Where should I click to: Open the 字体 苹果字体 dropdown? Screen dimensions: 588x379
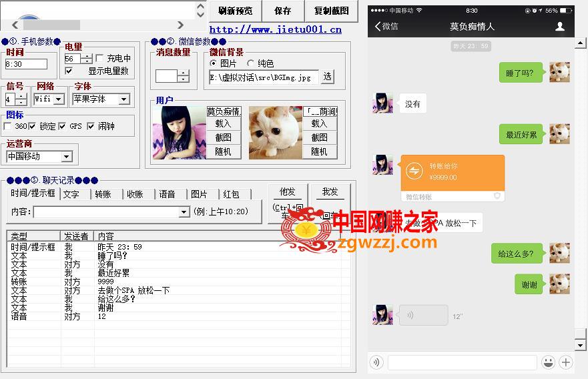[123, 99]
